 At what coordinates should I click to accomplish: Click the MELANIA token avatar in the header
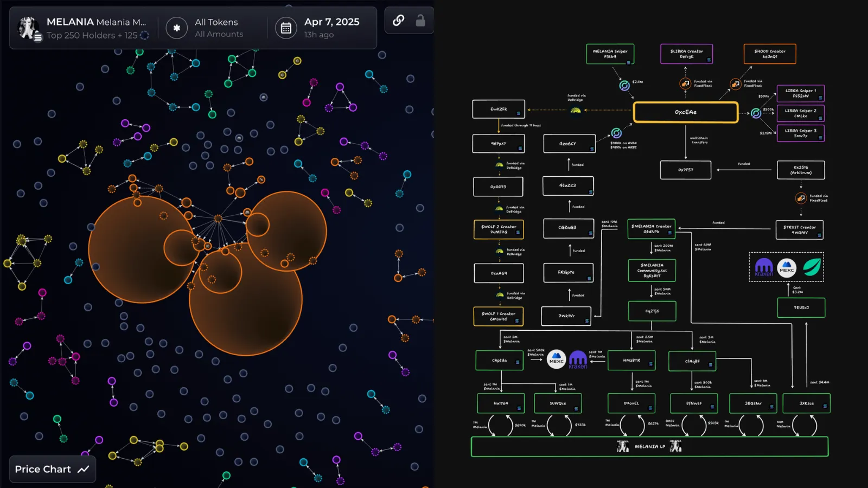click(x=29, y=28)
